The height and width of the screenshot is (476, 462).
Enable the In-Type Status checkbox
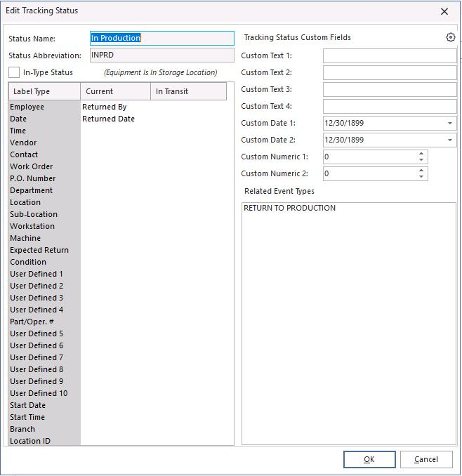click(14, 72)
